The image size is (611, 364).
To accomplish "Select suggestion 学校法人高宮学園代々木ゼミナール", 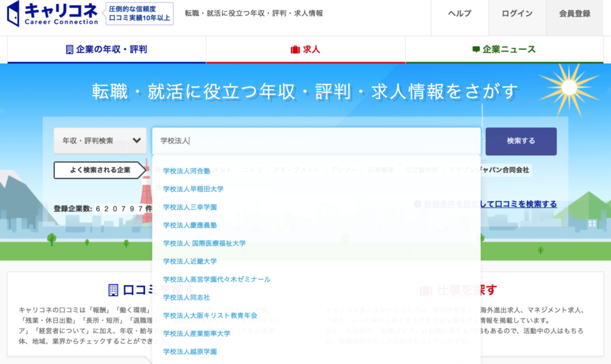I will tap(217, 279).
